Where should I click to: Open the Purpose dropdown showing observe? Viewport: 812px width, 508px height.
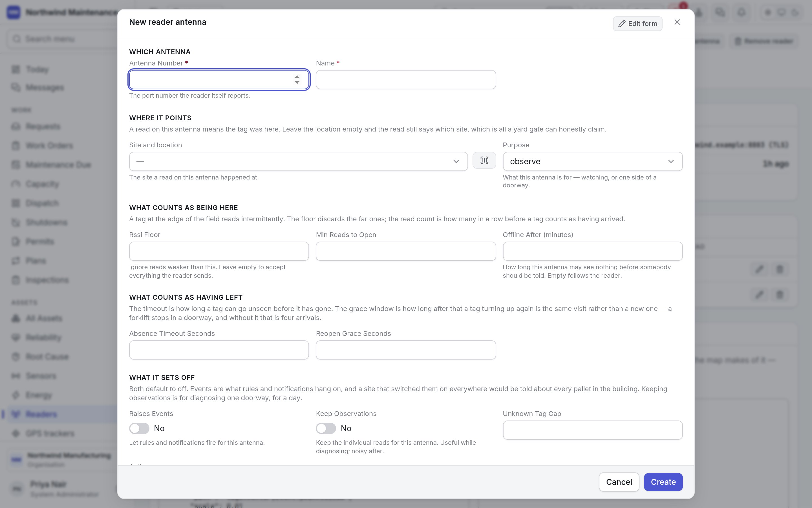tap(593, 161)
